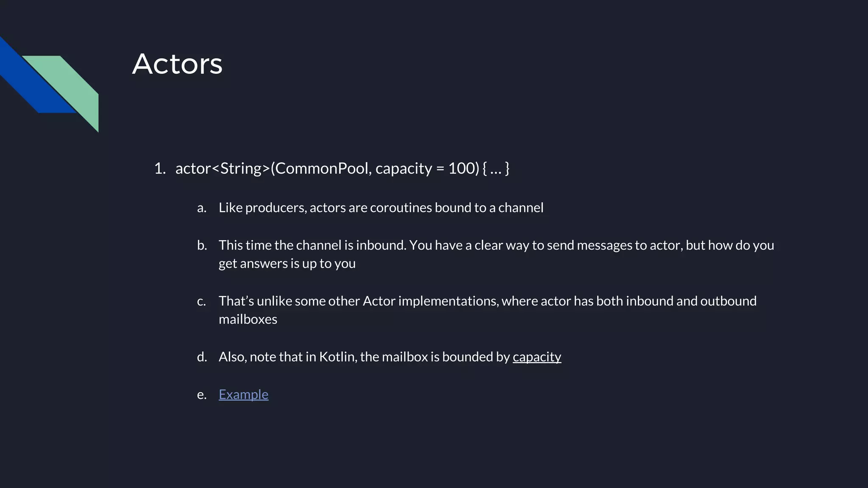The width and height of the screenshot is (868, 488).
Task: Click the 'd.' list marker
Action: (x=202, y=357)
